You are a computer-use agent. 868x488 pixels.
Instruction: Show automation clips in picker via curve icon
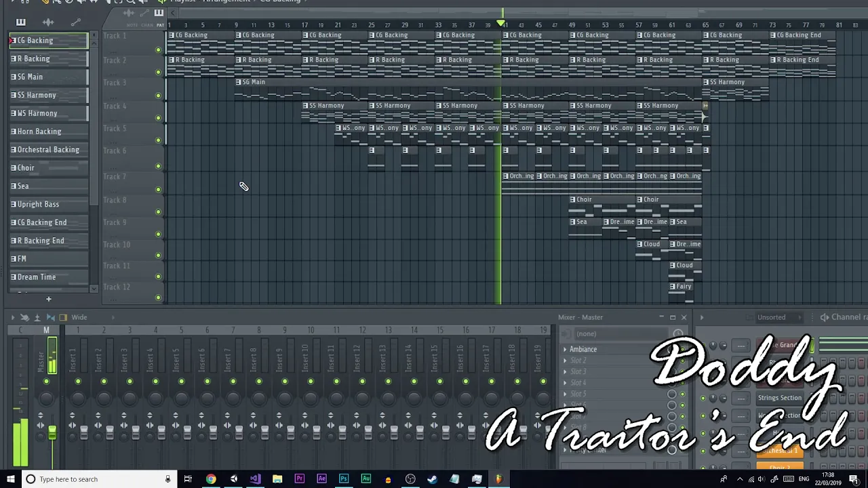pos(75,22)
